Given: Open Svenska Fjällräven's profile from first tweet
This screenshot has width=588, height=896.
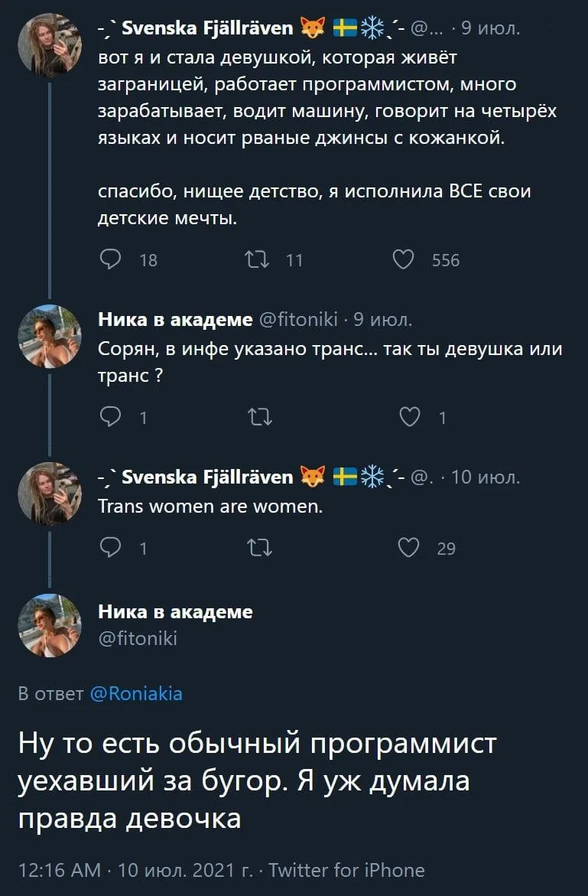Looking at the screenshot, I should (x=205, y=29).
